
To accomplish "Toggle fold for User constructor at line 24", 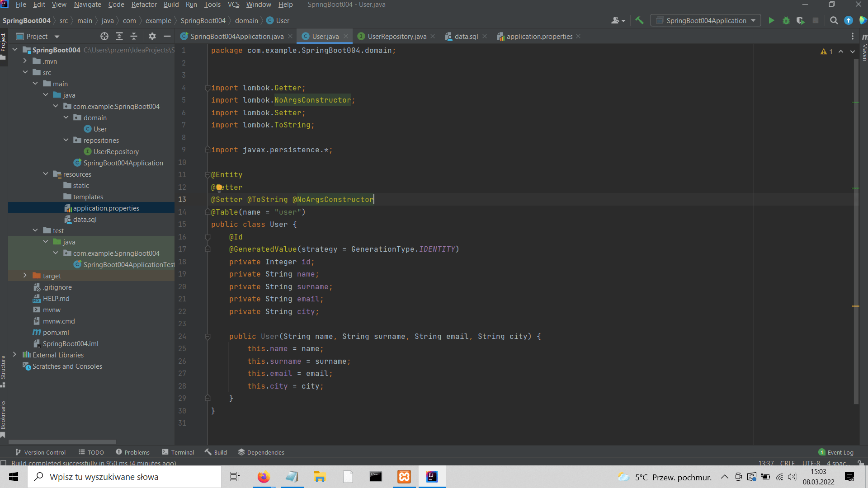I will pyautogui.click(x=208, y=336).
